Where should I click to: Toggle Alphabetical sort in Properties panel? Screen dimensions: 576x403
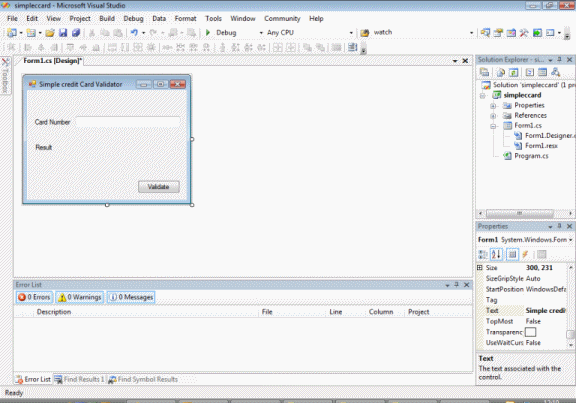point(496,254)
